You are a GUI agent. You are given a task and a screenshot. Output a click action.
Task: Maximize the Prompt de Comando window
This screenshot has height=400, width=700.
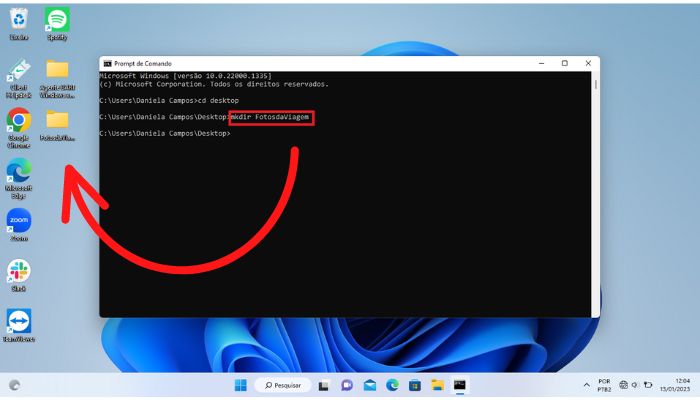[565, 63]
